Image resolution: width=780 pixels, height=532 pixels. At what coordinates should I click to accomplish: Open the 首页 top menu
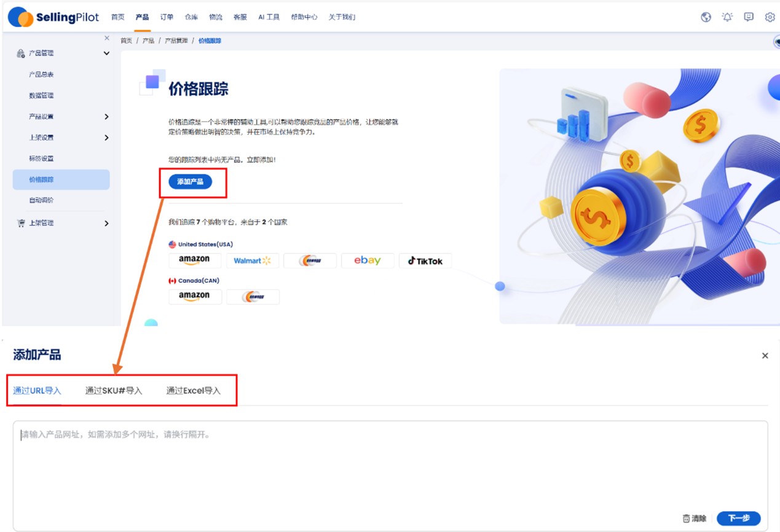[118, 17]
